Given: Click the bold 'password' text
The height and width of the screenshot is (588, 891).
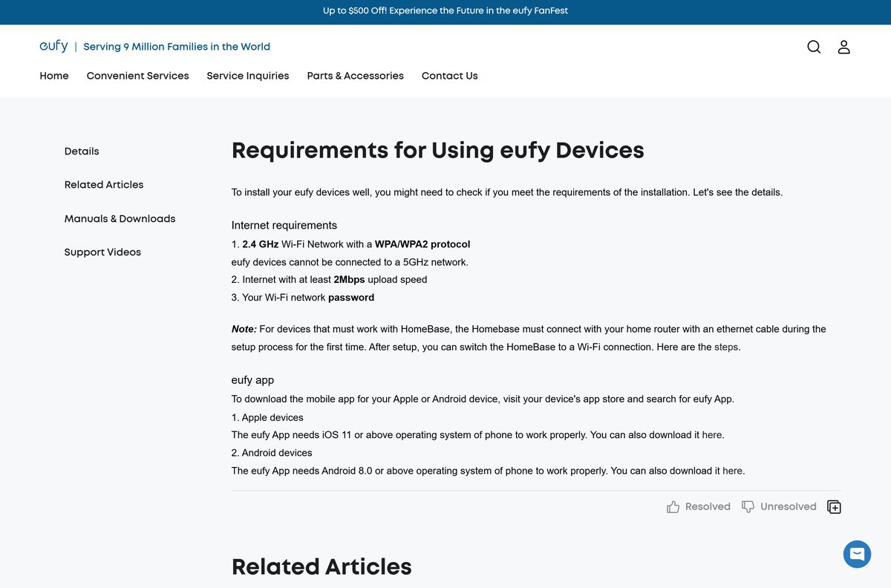Looking at the screenshot, I should [x=351, y=298].
